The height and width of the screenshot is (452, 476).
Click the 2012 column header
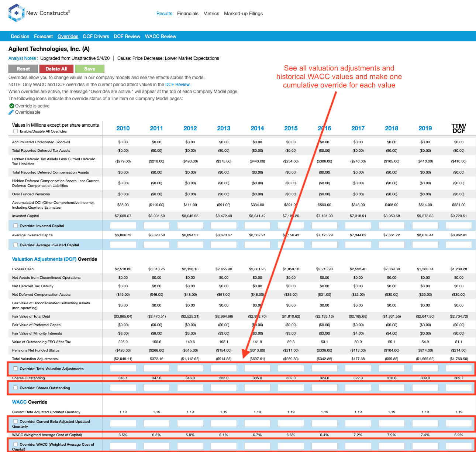click(x=190, y=128)
